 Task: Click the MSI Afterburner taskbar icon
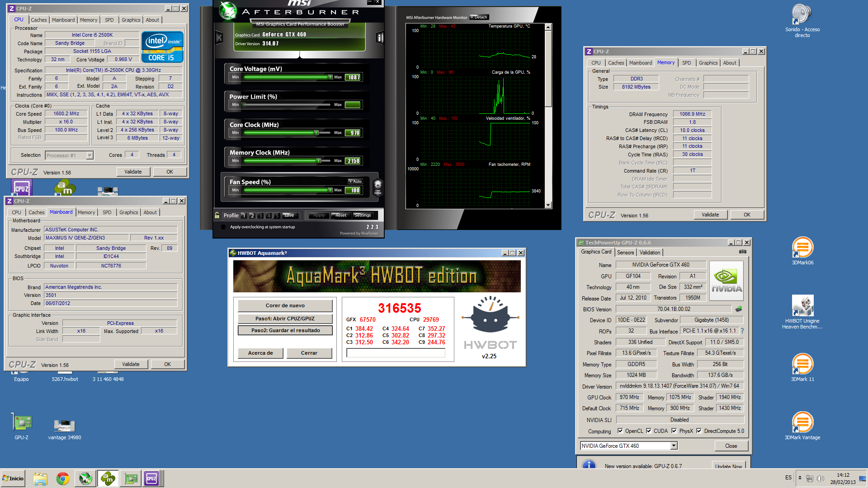(85, 479)
